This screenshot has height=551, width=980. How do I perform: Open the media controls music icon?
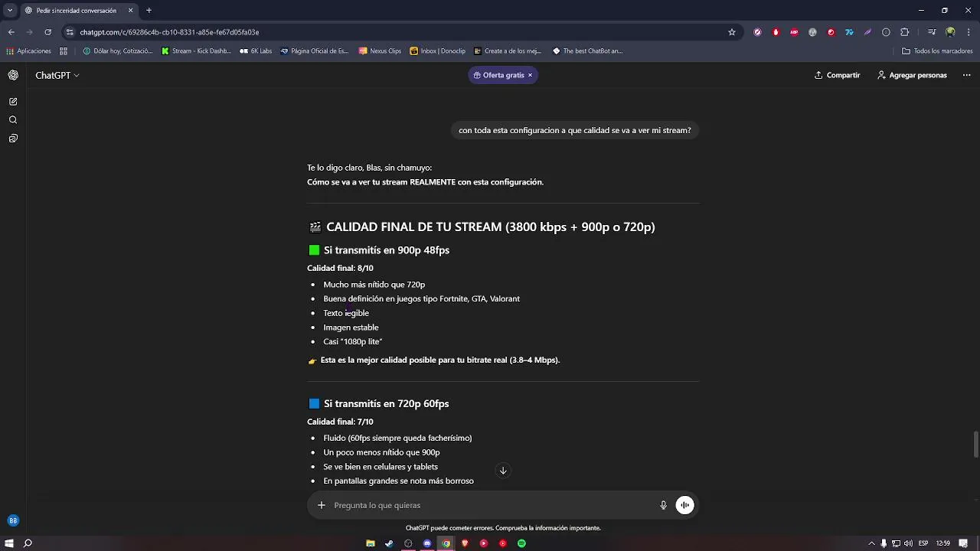931,32
